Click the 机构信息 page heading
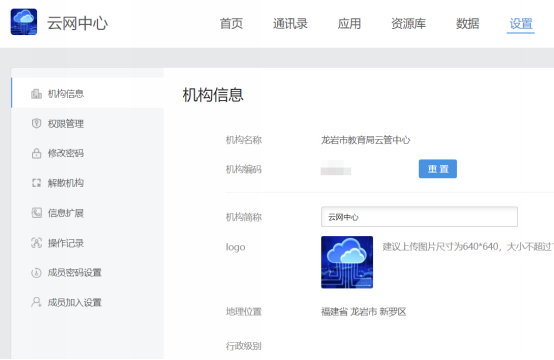 click(x=213, y=95)
